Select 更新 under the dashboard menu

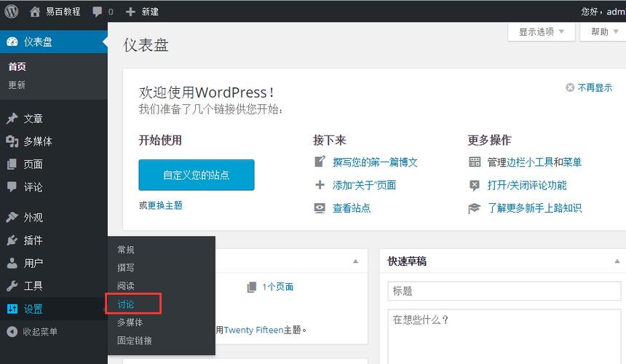tap(17, 85)
